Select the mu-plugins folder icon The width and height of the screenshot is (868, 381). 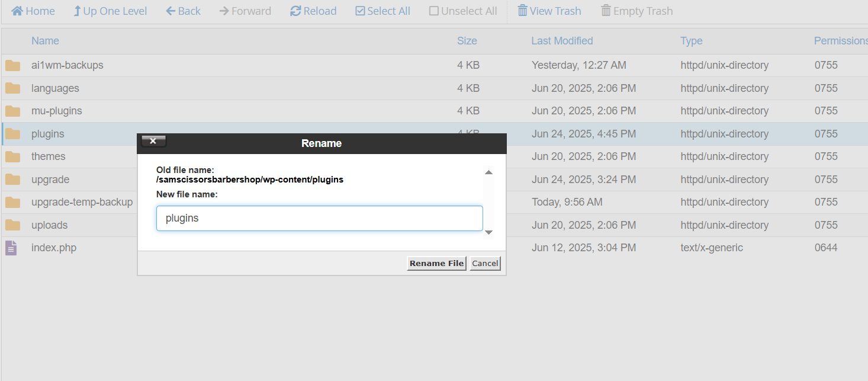(x=12, y=111)
